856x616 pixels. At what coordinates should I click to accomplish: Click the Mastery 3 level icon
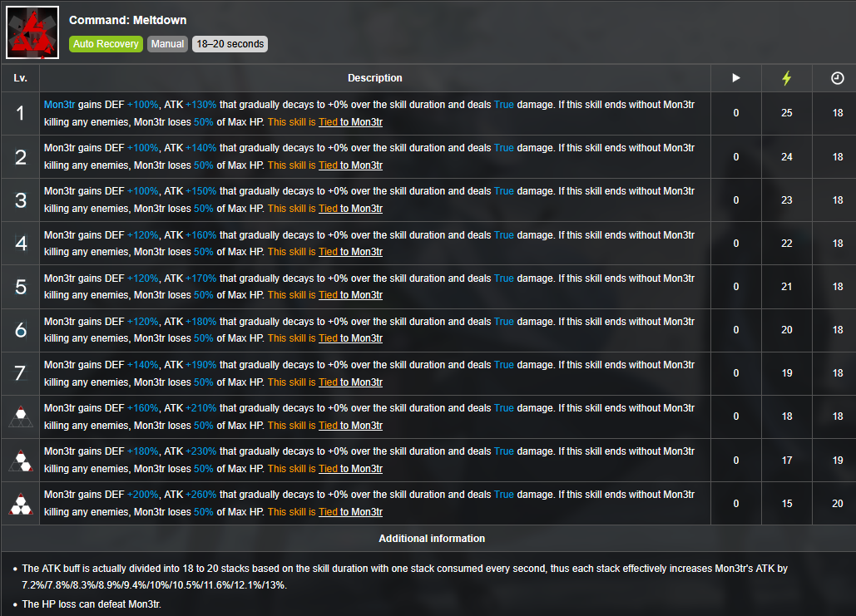coord(21,504)
